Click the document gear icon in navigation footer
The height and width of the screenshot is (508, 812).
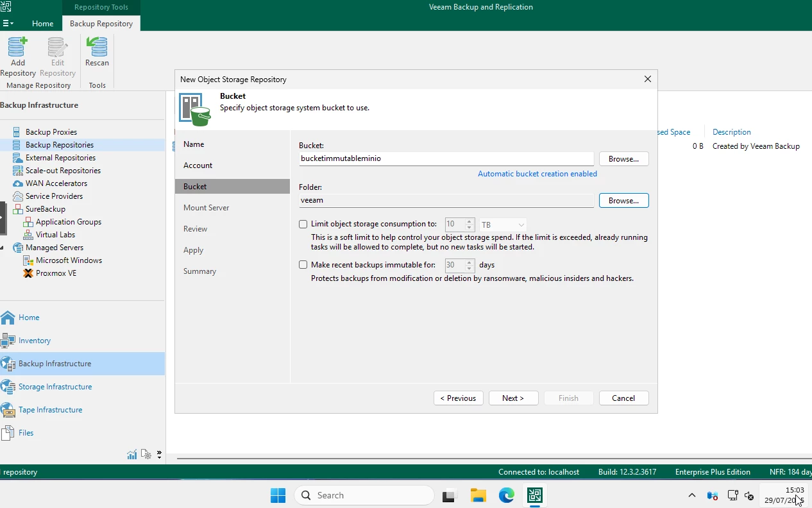[x=146, y=455]
